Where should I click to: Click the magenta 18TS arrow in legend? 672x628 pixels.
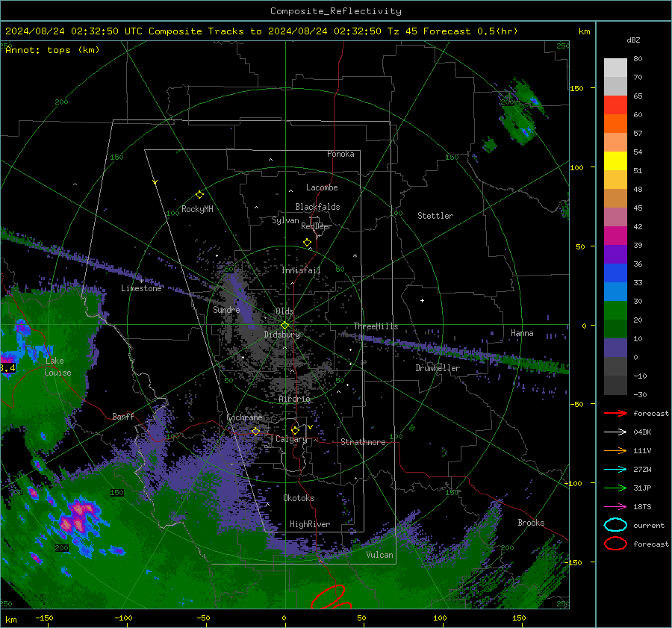[x=616, y=507]
